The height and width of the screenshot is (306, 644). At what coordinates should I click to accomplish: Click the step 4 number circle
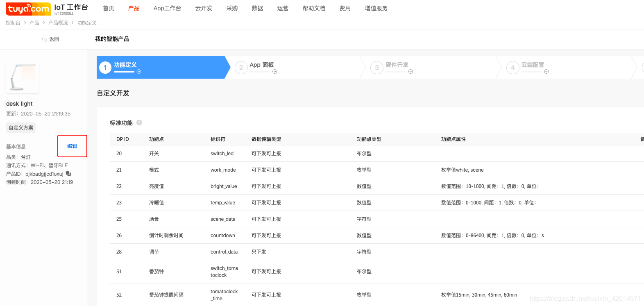[x=513, y=68]
